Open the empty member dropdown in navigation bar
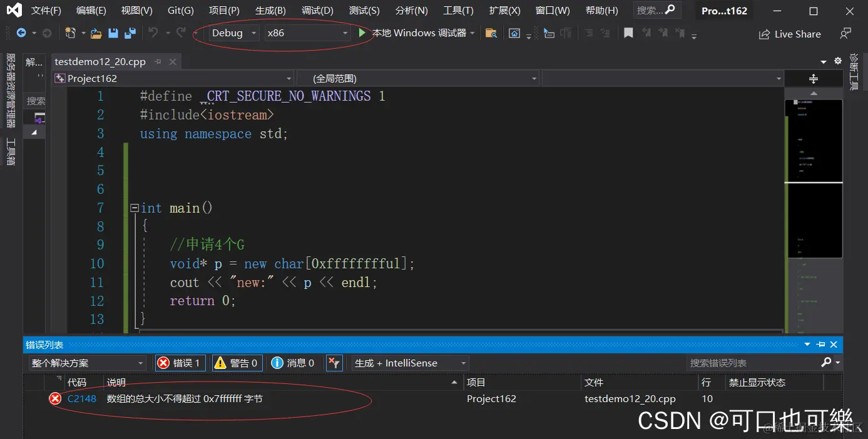 (663, 78)
